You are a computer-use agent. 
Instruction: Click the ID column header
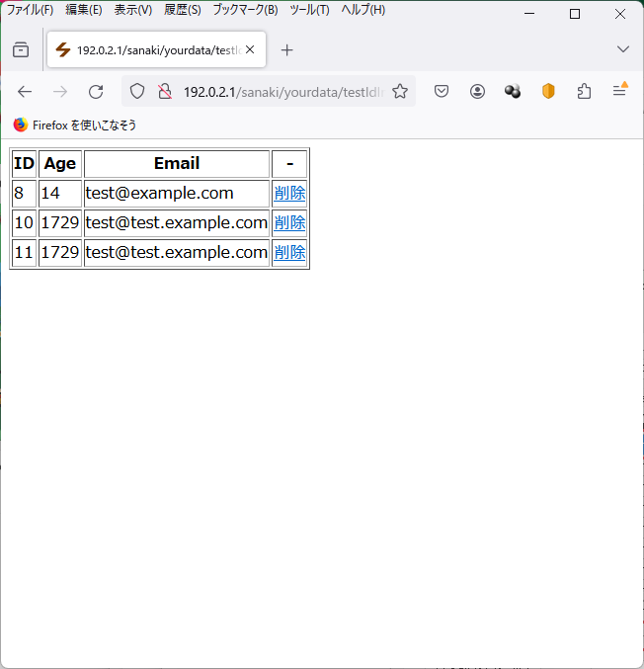point(24,163)
